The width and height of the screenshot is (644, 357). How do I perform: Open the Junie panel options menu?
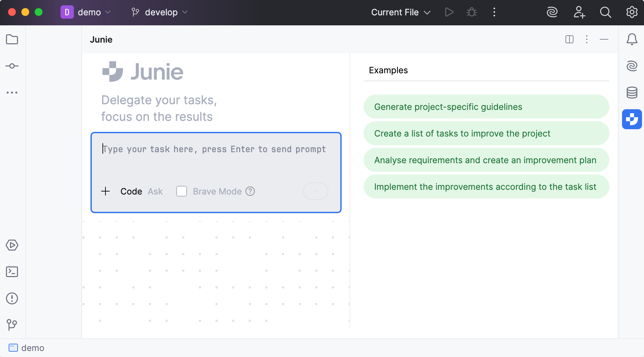point(587,39)
